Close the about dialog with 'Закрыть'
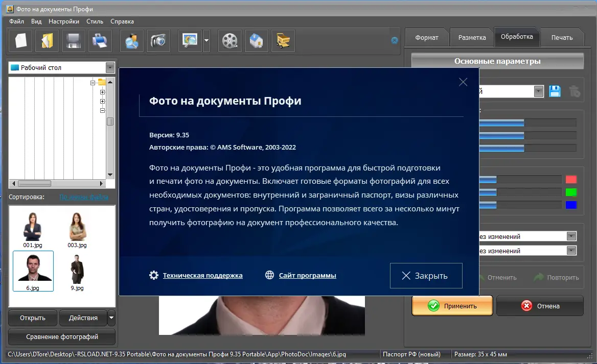Screen dimensions: 597x364 426,275
